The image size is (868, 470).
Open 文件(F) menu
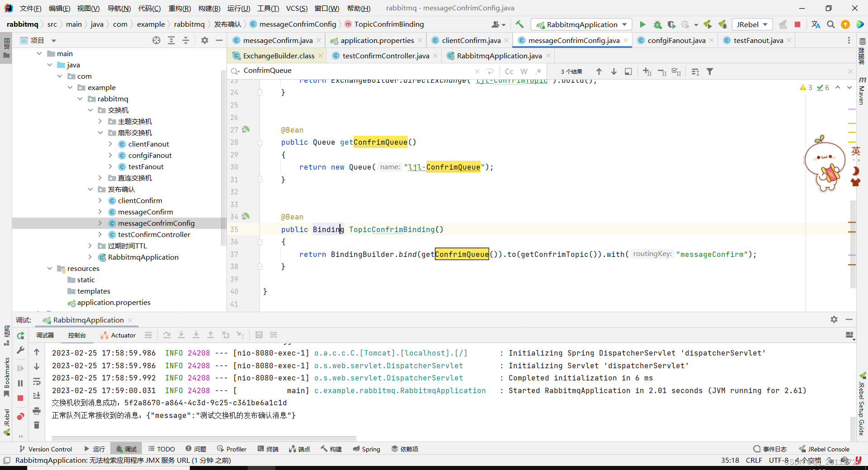(x=31, y=8)
